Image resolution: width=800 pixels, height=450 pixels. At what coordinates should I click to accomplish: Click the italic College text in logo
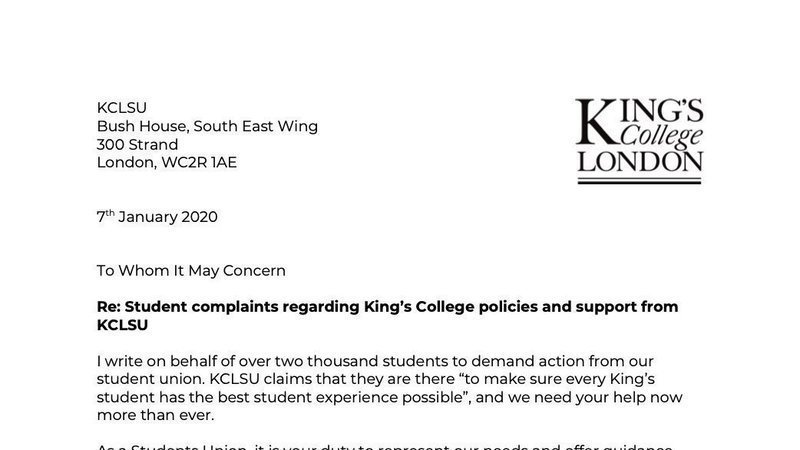(660, 138)
